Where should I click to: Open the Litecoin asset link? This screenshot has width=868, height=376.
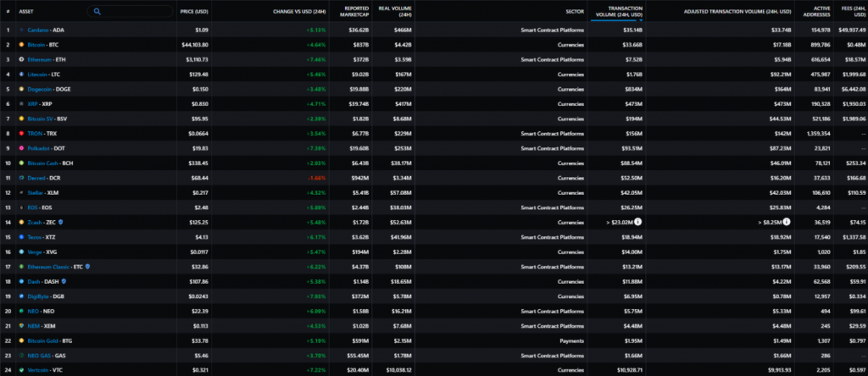click(37, 74)
